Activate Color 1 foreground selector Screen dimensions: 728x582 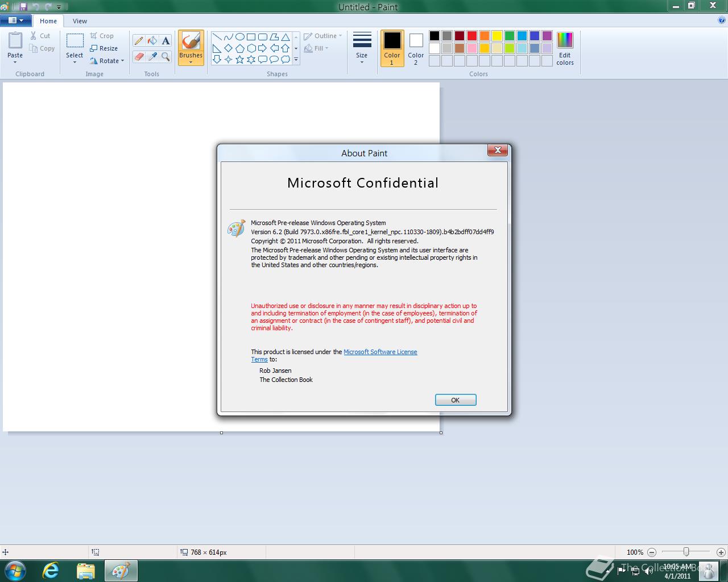[x=392, y=48]
